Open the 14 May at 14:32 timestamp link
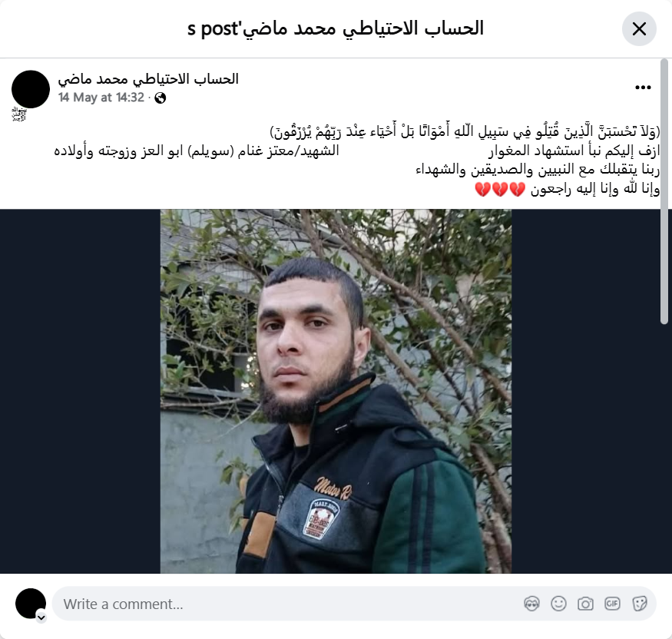 coord(101,98)
